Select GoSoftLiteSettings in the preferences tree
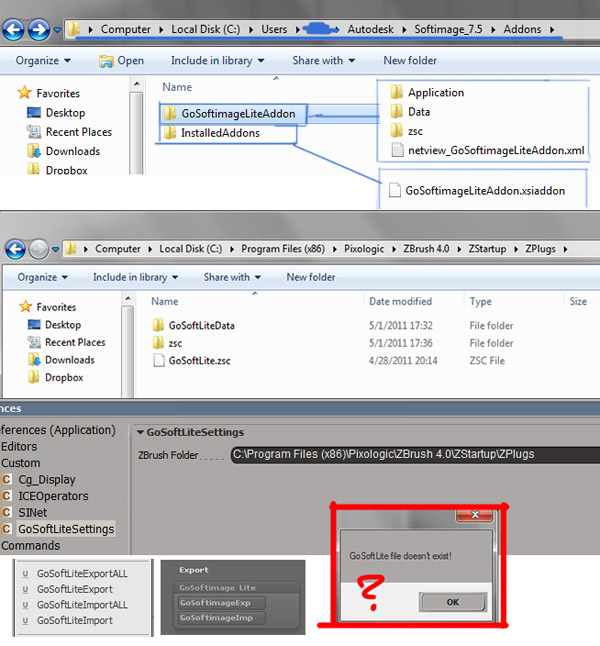Image resolution: width=600 pixels, height=646 pixels. coord(66,529)
